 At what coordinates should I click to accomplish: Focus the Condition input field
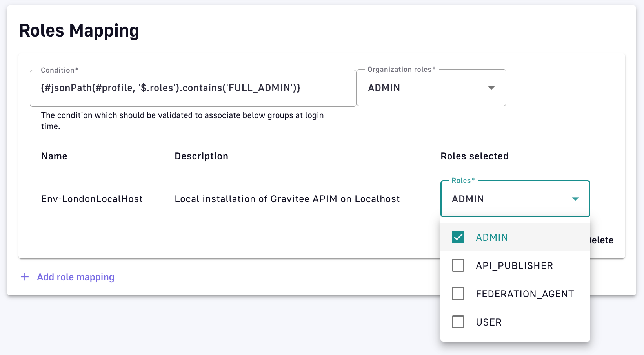[193, 88]
